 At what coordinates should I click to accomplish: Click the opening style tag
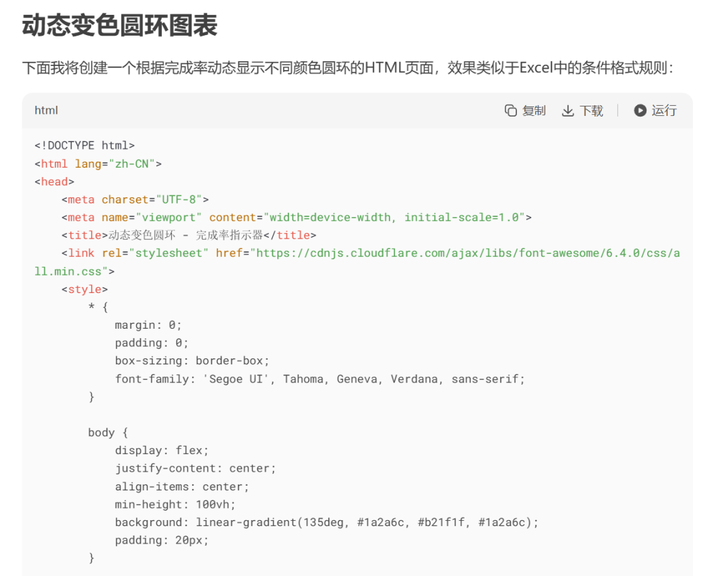(84, 289)
